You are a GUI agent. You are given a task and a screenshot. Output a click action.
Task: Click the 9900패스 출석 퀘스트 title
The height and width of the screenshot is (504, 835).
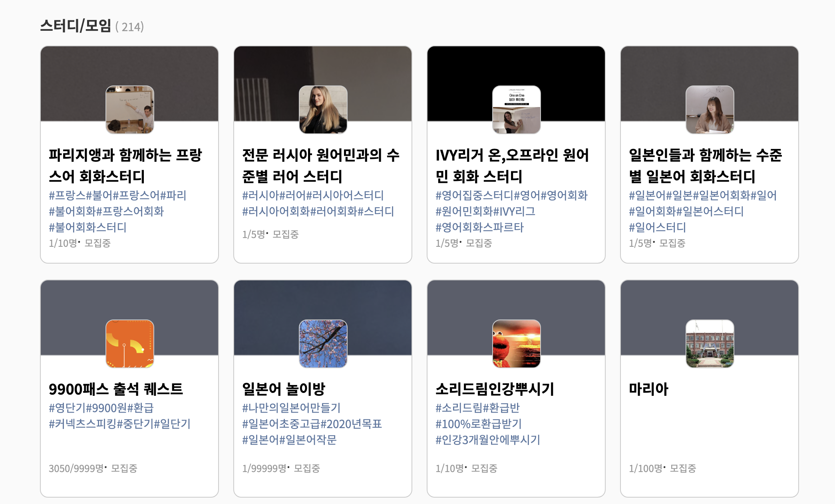pyautogui.click(x=116, y=389)
